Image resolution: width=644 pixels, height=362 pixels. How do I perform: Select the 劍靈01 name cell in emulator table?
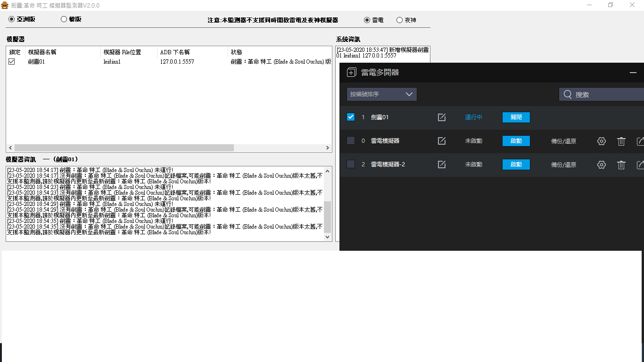click(36, 62)
